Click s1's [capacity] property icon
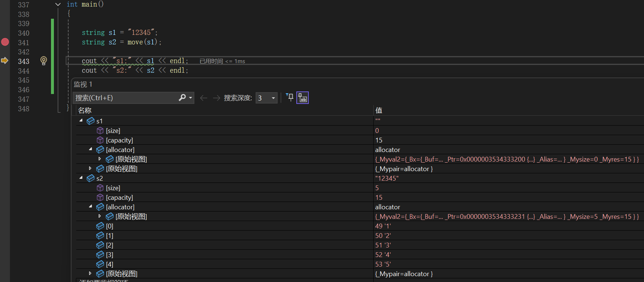Image resolution: width=644 pixels, height=282 pixels. click(x=100, y=140)
